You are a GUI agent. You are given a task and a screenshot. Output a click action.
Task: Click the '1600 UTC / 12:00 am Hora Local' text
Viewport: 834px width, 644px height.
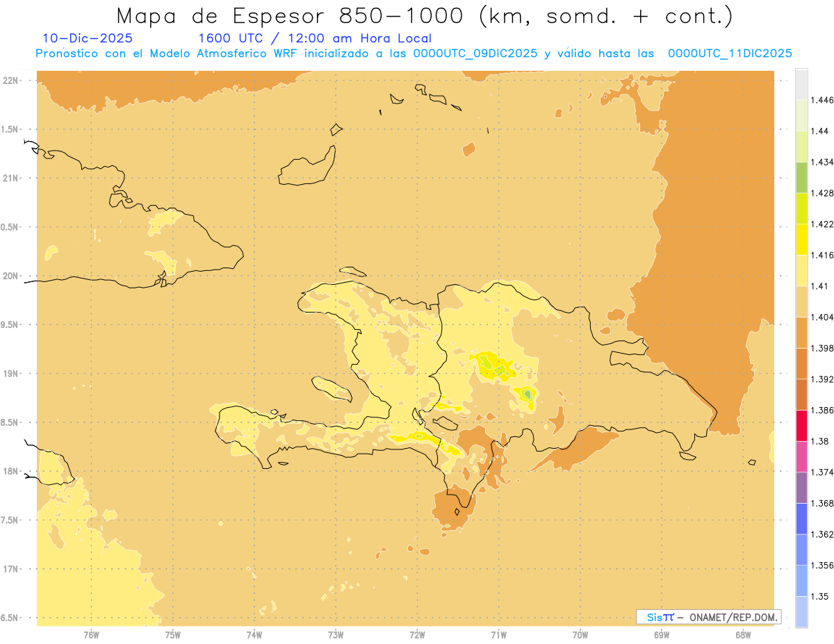pos(315,38)
